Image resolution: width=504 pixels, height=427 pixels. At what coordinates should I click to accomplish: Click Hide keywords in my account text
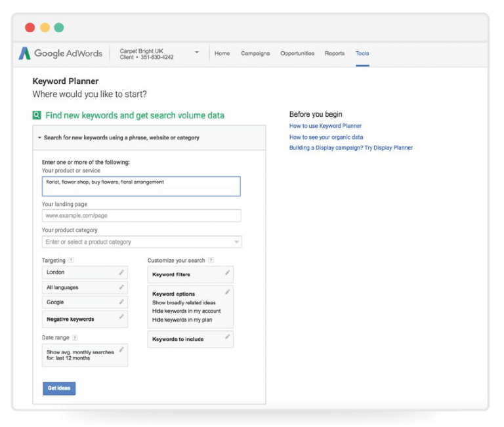186,311
